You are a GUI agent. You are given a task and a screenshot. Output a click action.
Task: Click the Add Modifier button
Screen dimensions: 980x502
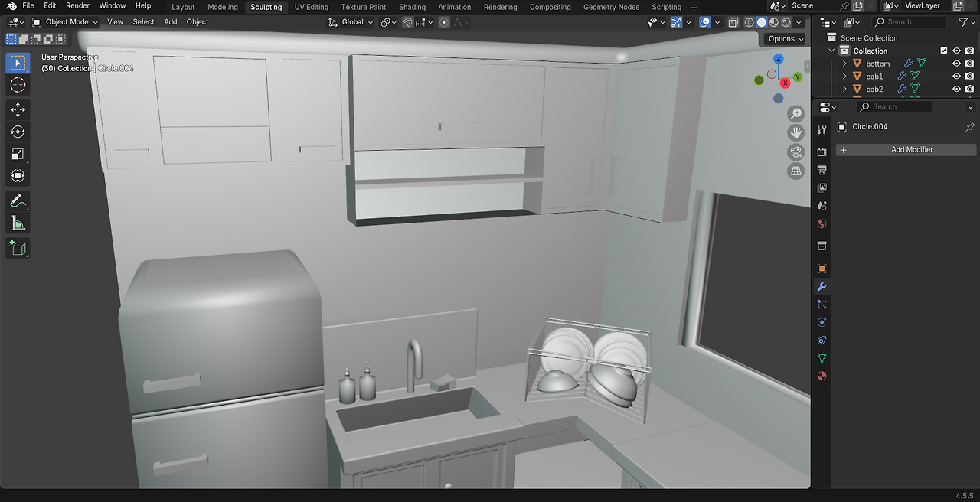906,150
